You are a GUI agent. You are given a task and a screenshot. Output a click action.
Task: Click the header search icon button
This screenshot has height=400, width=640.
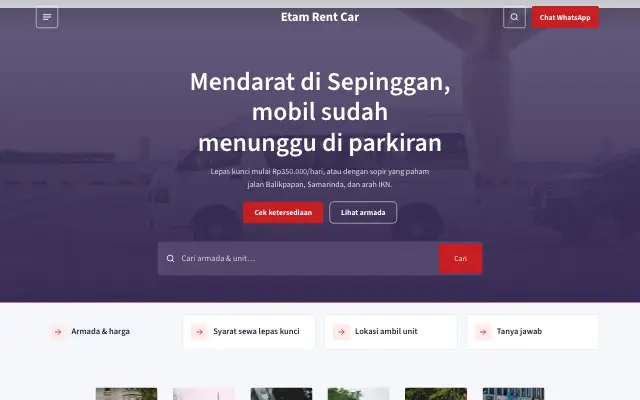[x=514, y=17]
